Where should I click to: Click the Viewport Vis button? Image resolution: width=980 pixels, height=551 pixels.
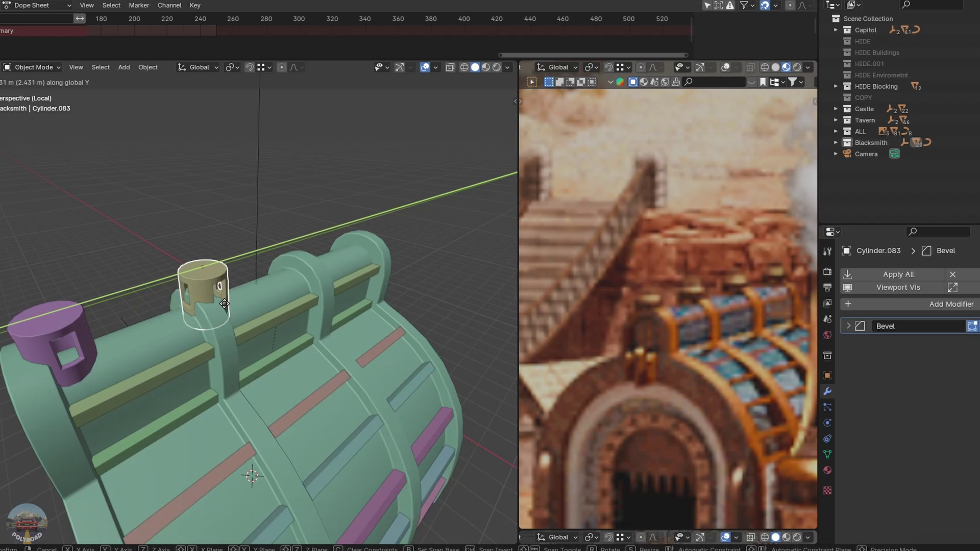892,287
